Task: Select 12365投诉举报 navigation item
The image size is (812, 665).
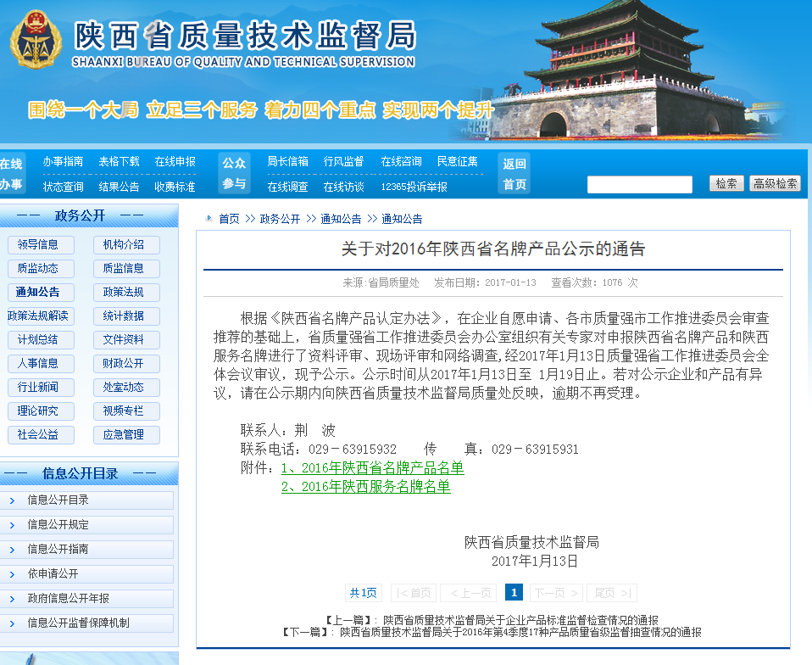Action: 414,187
